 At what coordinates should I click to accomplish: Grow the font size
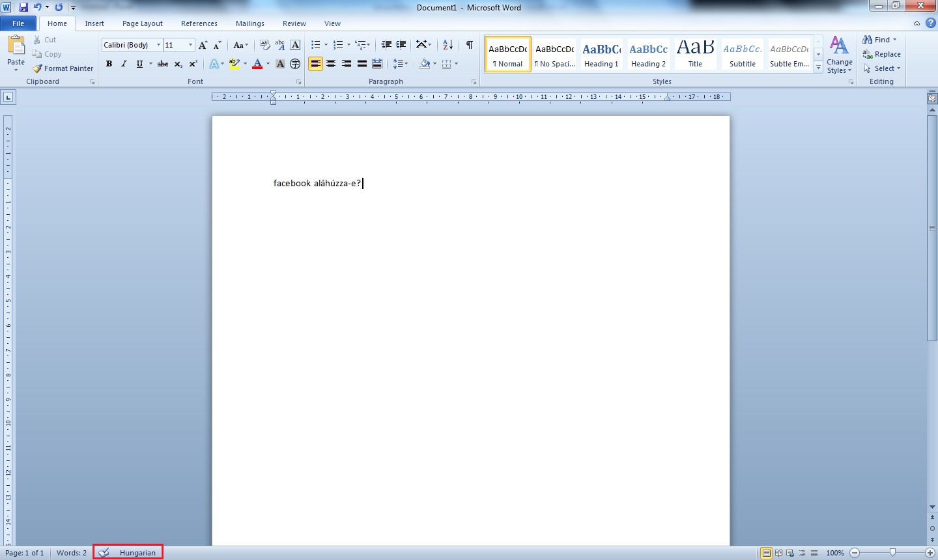(x=203, y=45)
